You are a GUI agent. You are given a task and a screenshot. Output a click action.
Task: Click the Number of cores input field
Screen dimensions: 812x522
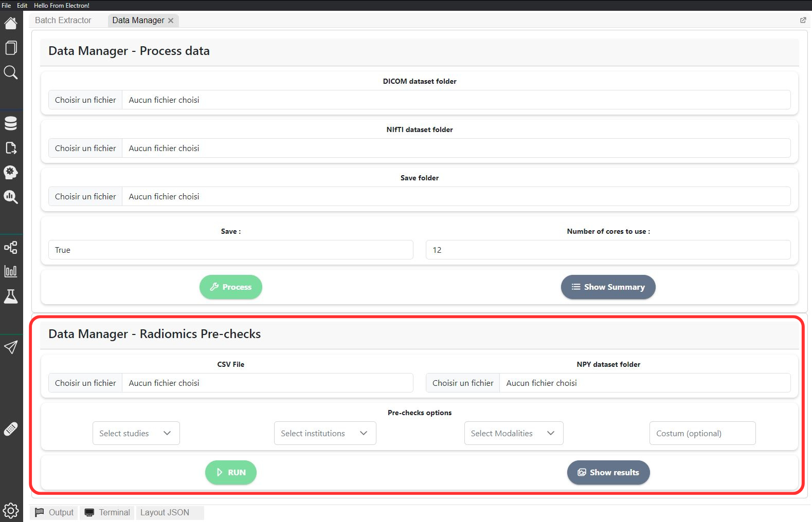point(608,250)
